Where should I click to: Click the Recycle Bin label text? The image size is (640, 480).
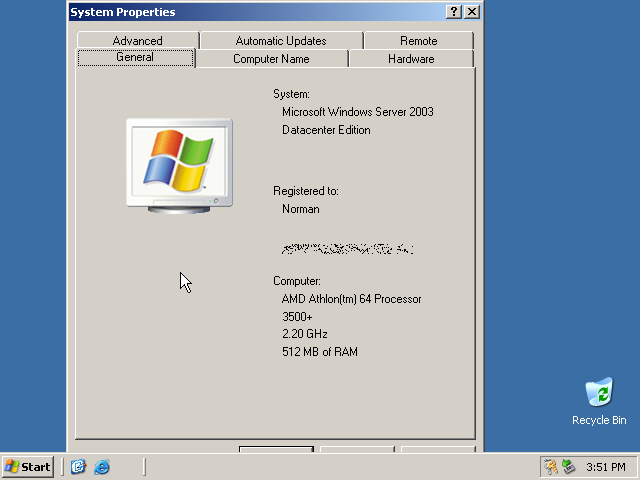tap(599, 420)
